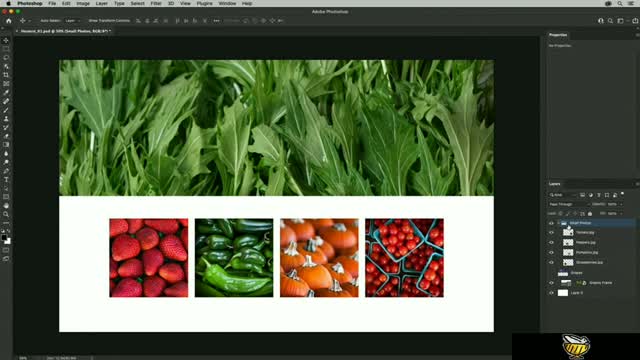
Task: Open the workspace switcher icon at top right
Action: 620,21
